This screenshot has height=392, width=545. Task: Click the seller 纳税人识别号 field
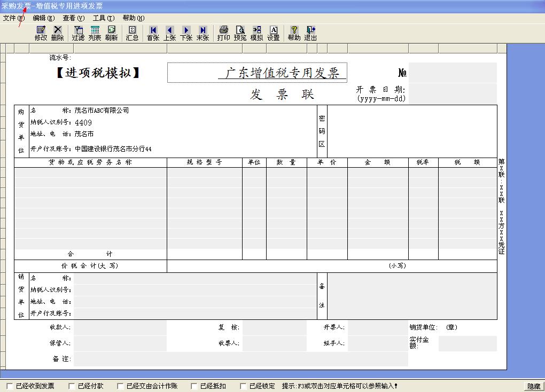pyautogui.click(x=195, y=290)
